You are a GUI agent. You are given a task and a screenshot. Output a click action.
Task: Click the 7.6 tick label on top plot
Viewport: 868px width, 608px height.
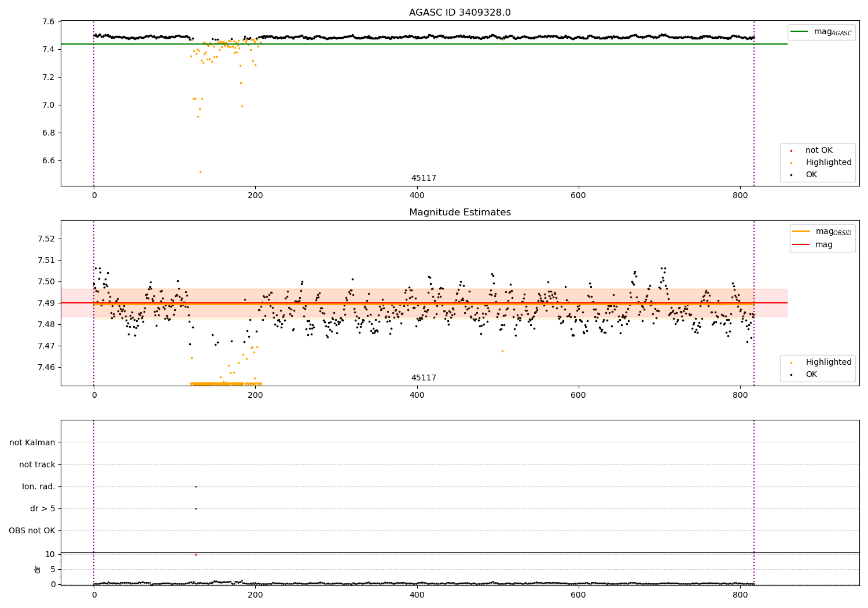(x=49, y=22)
